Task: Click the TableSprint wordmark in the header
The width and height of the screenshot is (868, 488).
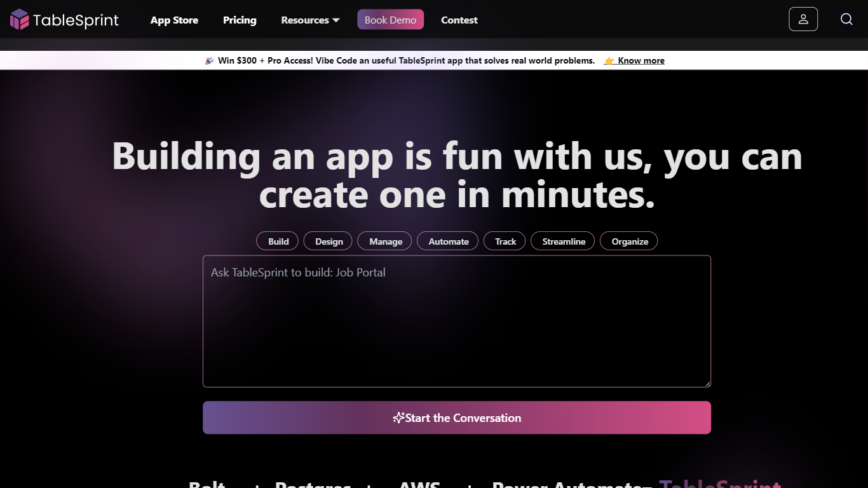Action: 76,20
